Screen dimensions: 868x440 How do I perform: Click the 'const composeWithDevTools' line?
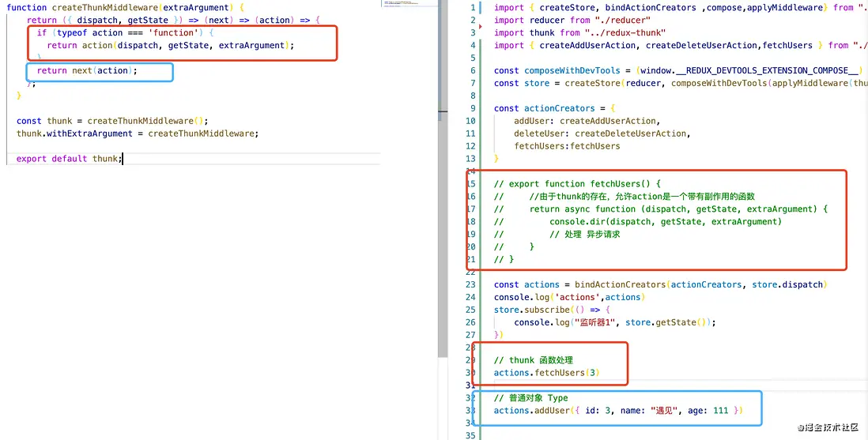(678, 70)
